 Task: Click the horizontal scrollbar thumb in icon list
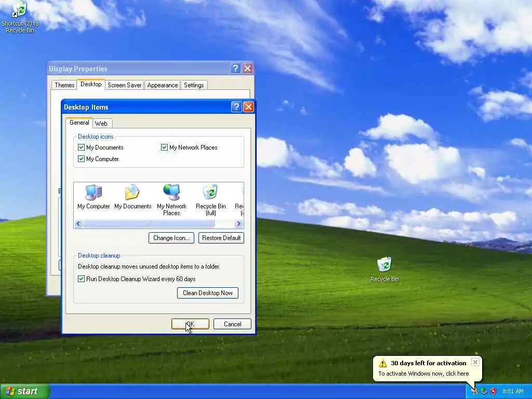149,223
